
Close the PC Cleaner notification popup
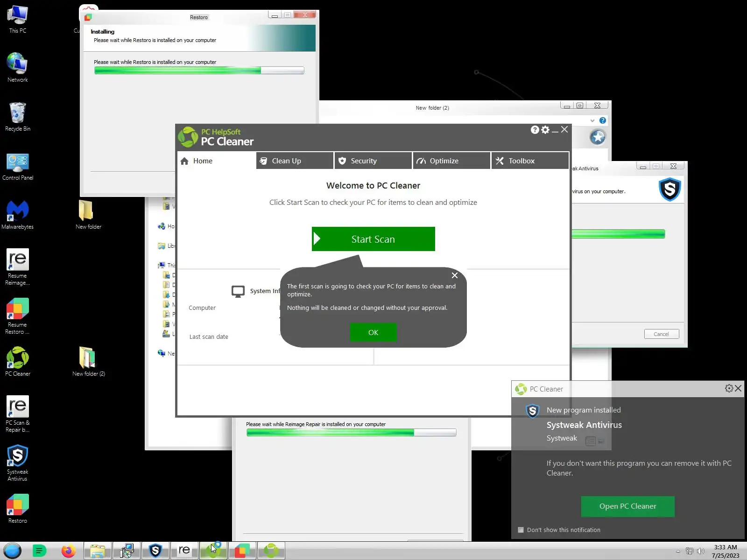coord(738,388)
